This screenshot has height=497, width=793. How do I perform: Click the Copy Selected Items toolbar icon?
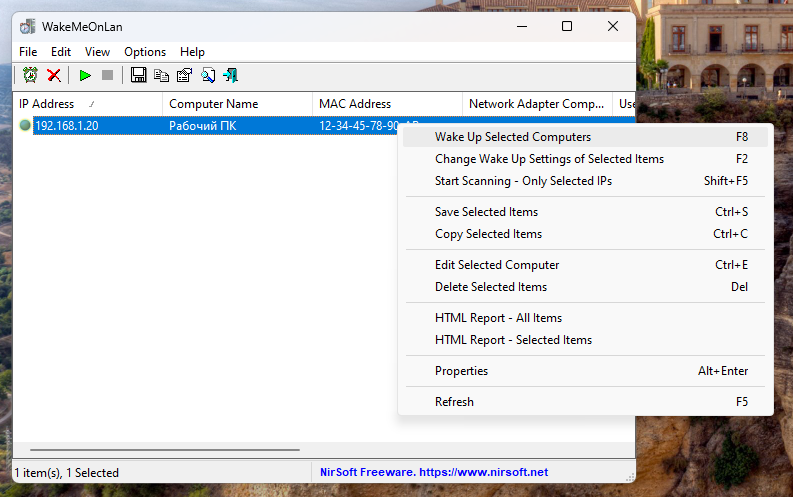[161, 75]
